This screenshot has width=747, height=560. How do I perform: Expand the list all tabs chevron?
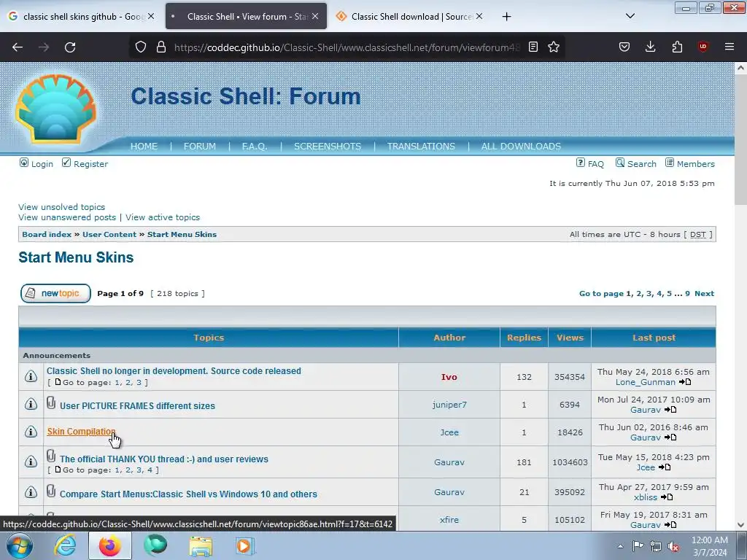pos(630,16)
